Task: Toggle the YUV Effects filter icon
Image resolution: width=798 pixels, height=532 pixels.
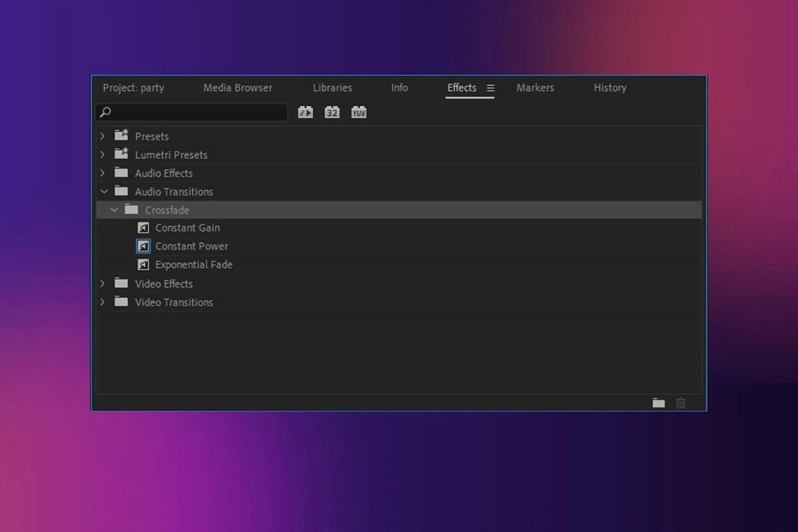Action: 359,112
